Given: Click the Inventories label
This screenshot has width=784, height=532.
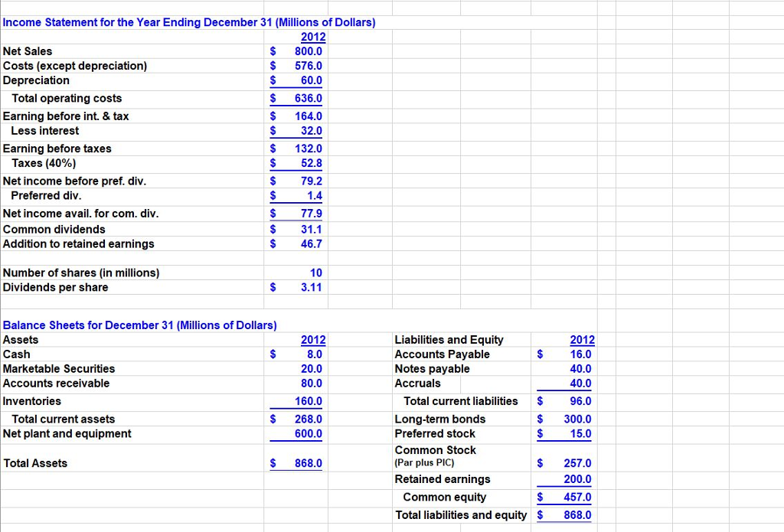Looking at the screenshot, I should tap(31, 401).
